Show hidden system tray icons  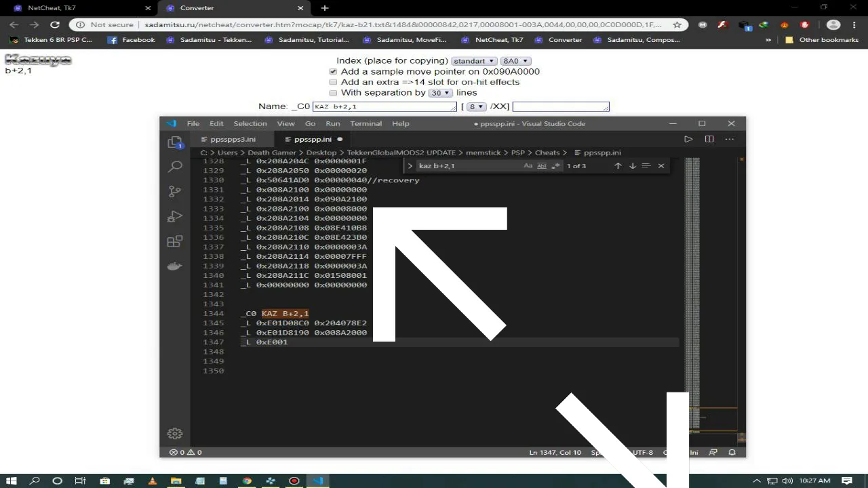point(757,481)
